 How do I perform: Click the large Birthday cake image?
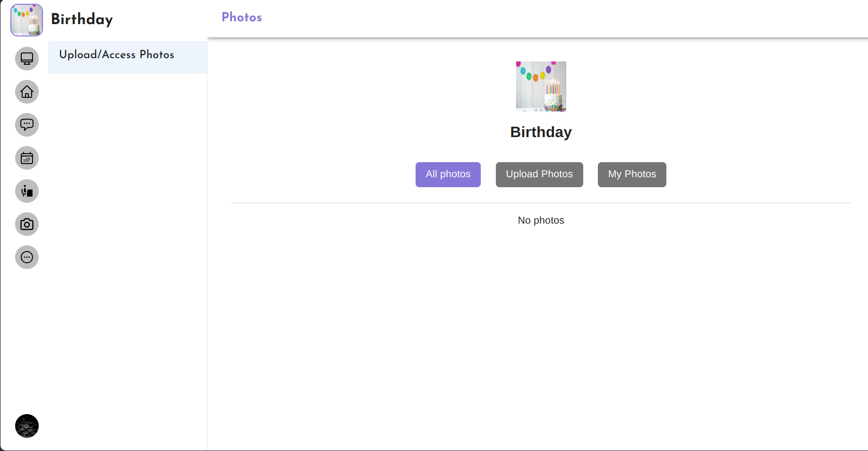click(x=541, y=87)
